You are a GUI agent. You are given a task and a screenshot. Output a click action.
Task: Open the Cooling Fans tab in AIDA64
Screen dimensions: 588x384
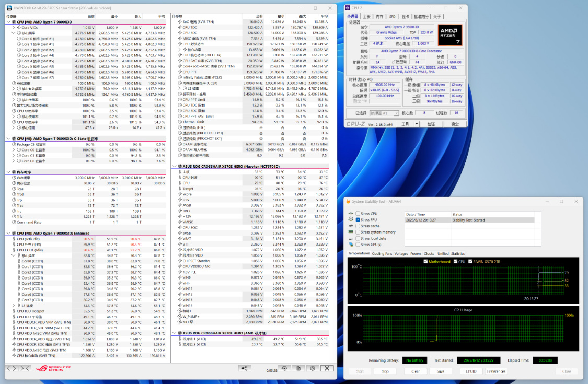[383, 254]
